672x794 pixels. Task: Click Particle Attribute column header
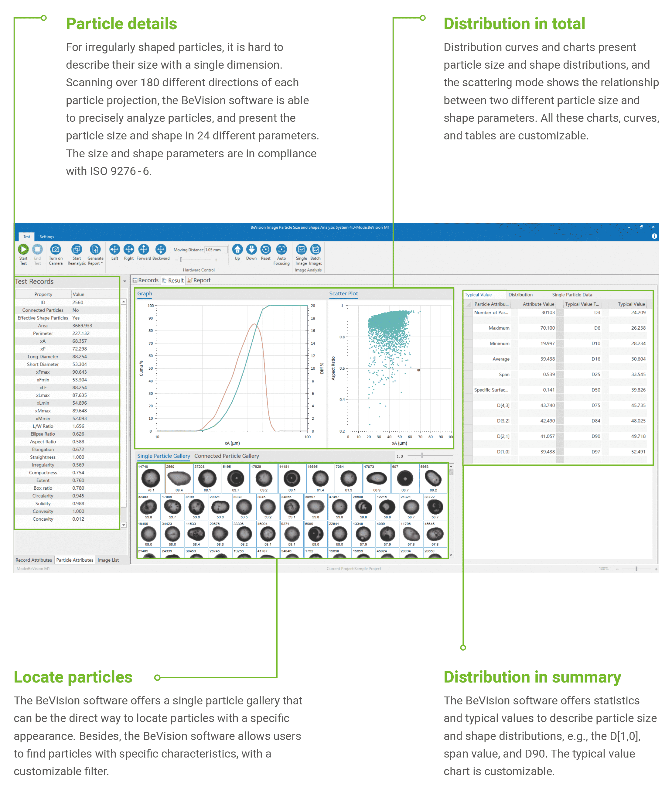pyautogui.click(x=491, y=304)
